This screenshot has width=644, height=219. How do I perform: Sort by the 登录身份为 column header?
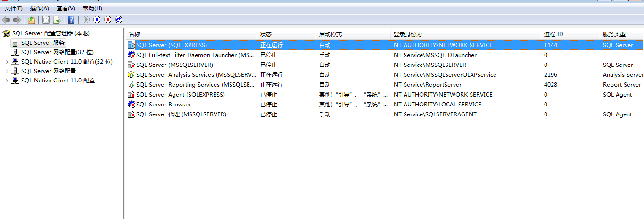[x=466, y=34]
